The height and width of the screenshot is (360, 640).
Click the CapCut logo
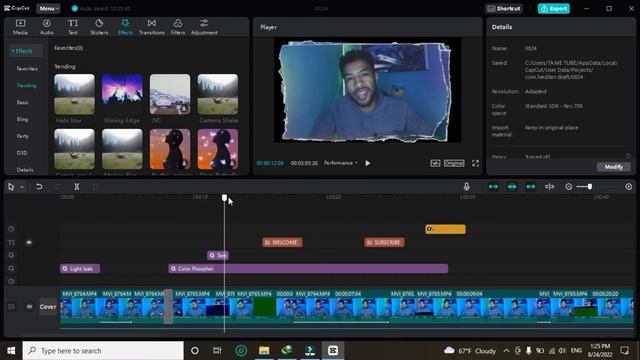(x=17, y=8)
